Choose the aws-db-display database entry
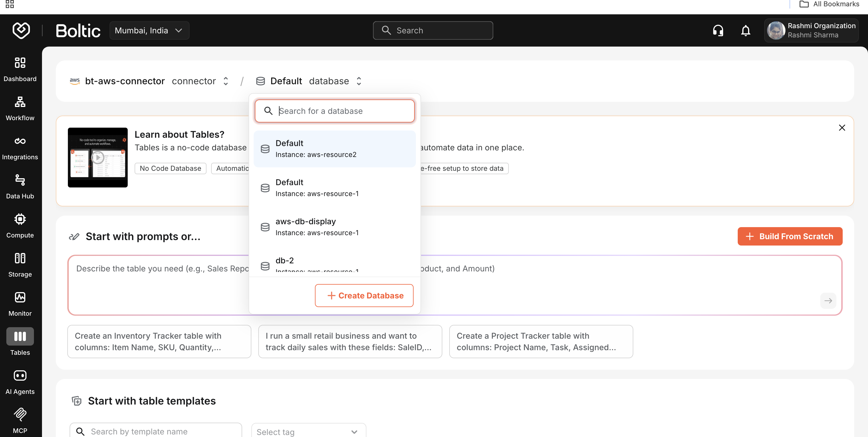 click(334, 227)
